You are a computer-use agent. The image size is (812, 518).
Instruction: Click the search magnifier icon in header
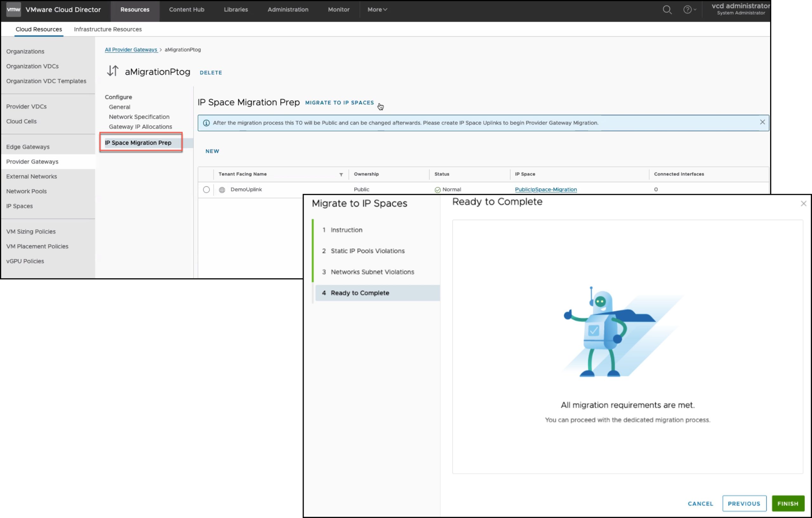(667, 10)
